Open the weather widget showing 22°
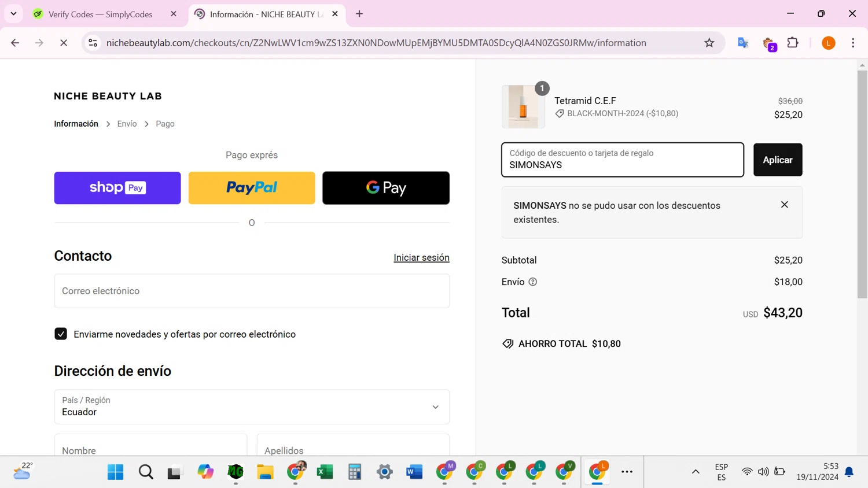 (23, 472)
